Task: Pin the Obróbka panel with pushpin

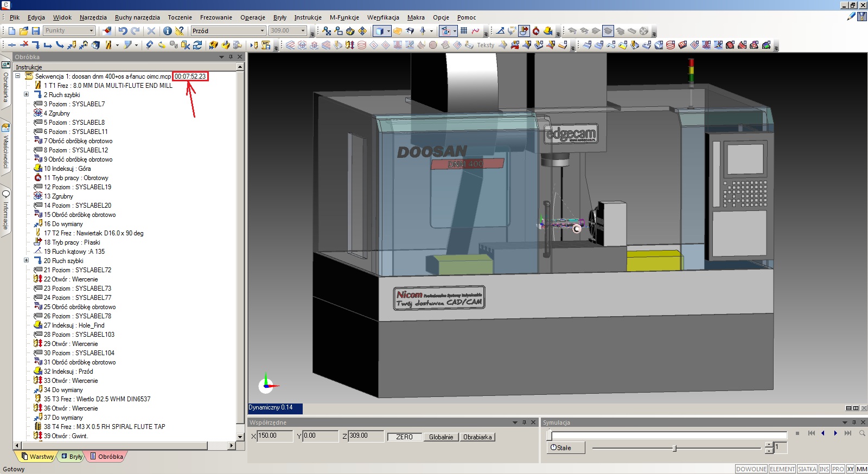Action: (231, 56)
